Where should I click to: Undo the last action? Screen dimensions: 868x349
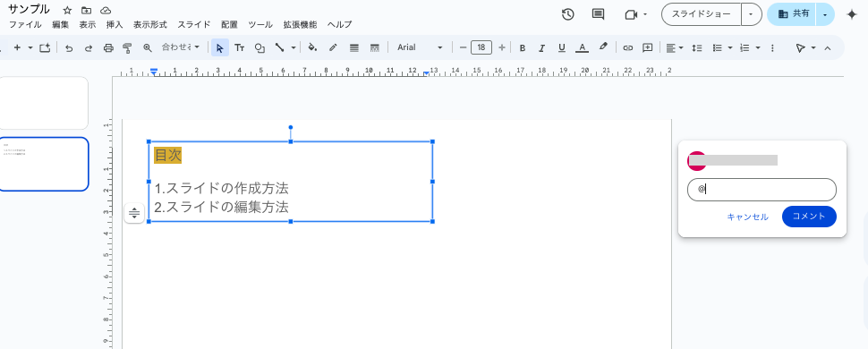click(69, 47)
